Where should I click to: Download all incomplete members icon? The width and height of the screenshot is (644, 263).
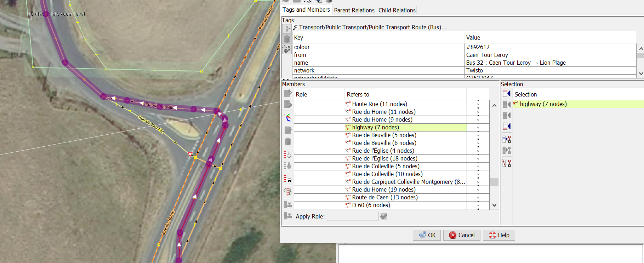click(x=288, y=154)
